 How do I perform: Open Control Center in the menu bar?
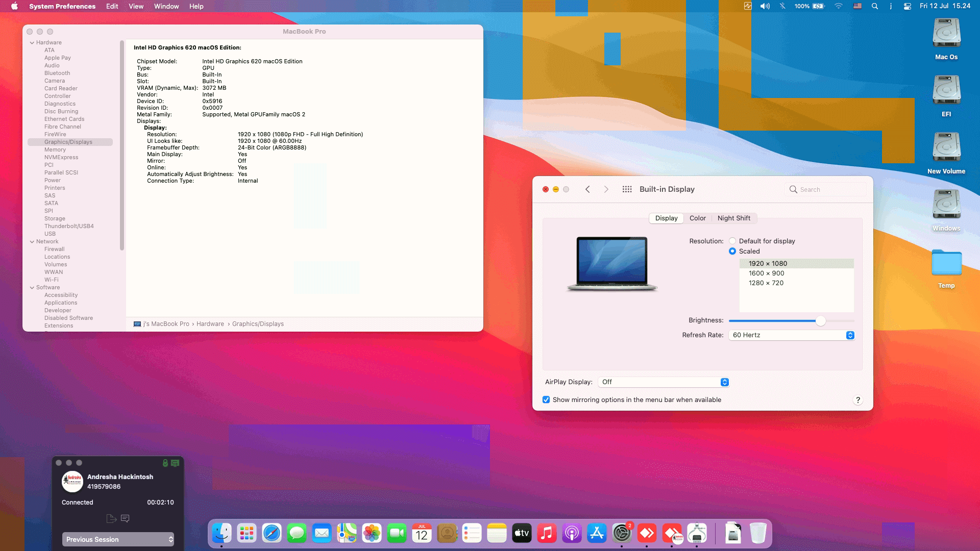907,6
